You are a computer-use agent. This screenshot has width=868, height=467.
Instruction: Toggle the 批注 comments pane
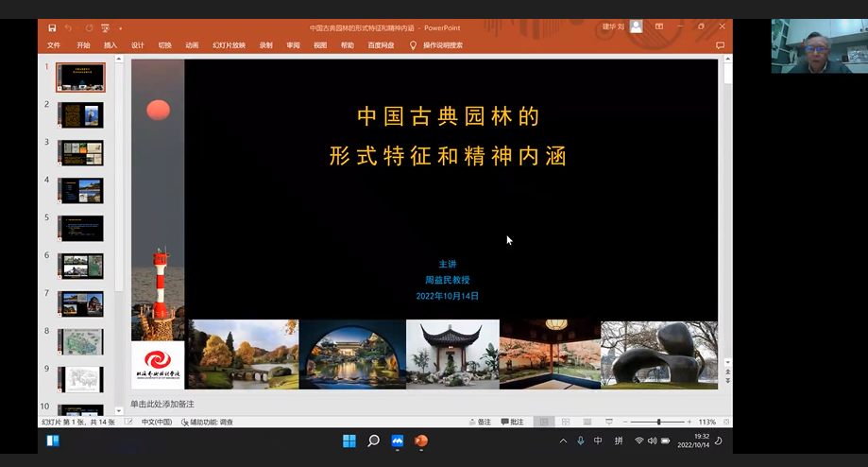(x=512, y=422)
